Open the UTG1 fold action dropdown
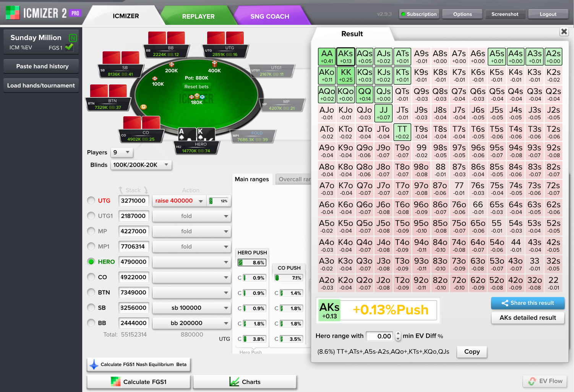 click(192, 216)
